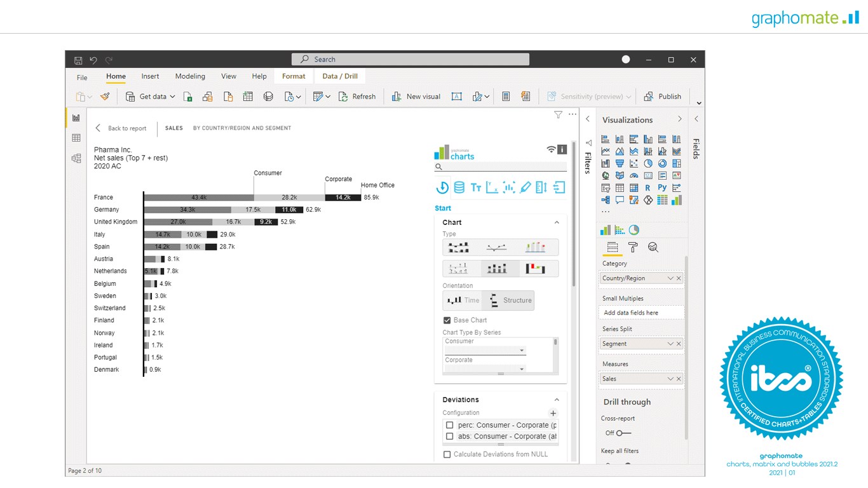Viewport: 868px width, 488px height.
Task: Check the perc: Consumer - Corporate deviation
Action: tap(450, 425)
